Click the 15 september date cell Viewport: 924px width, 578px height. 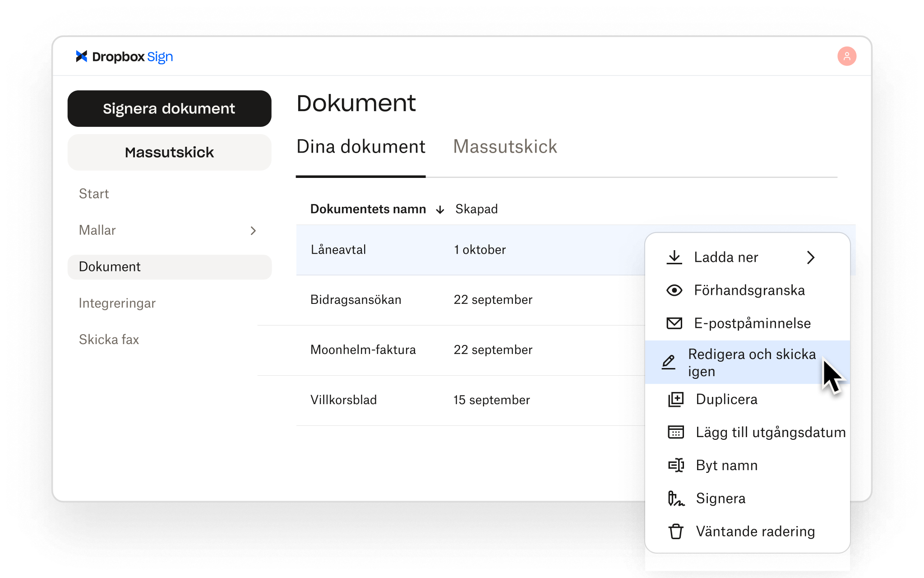point(491,400)
